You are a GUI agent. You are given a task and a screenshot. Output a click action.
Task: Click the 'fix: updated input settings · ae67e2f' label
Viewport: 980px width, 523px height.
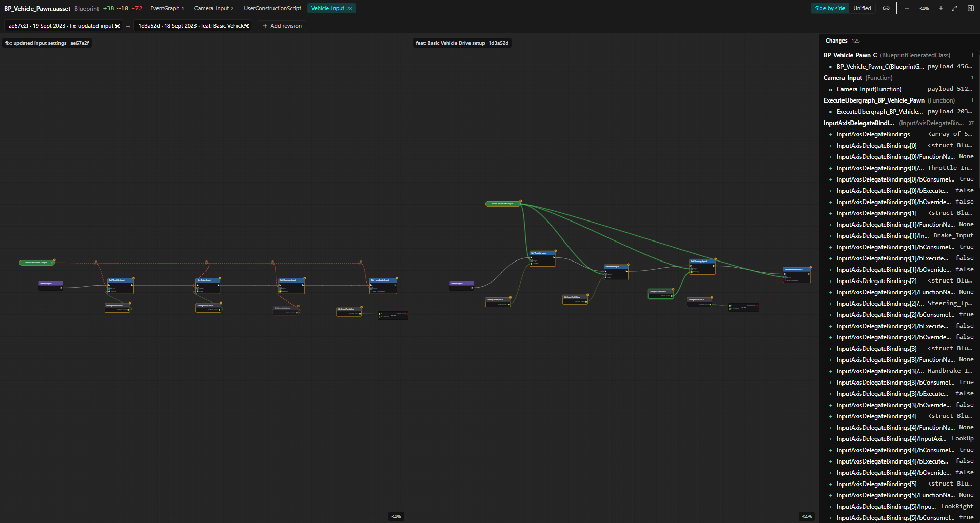(x=47, y=43)
